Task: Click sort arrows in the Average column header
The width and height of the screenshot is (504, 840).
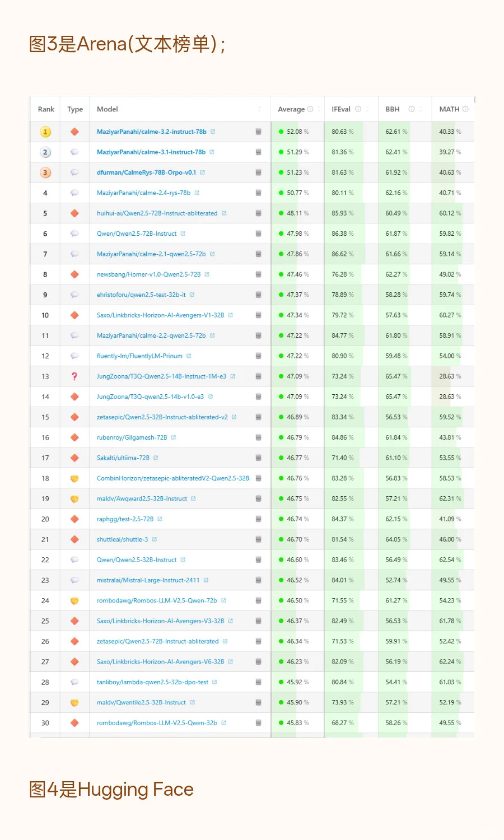Action: click(319, 109)
